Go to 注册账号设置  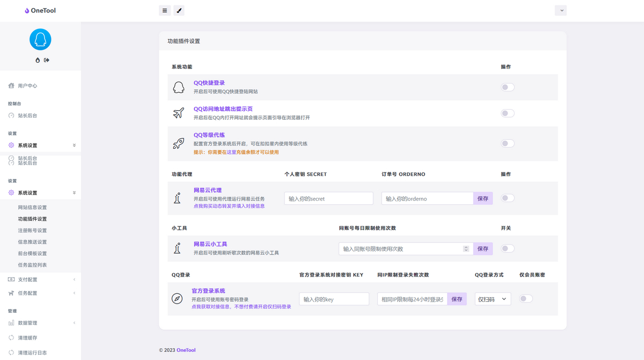[x=32, y=231]
